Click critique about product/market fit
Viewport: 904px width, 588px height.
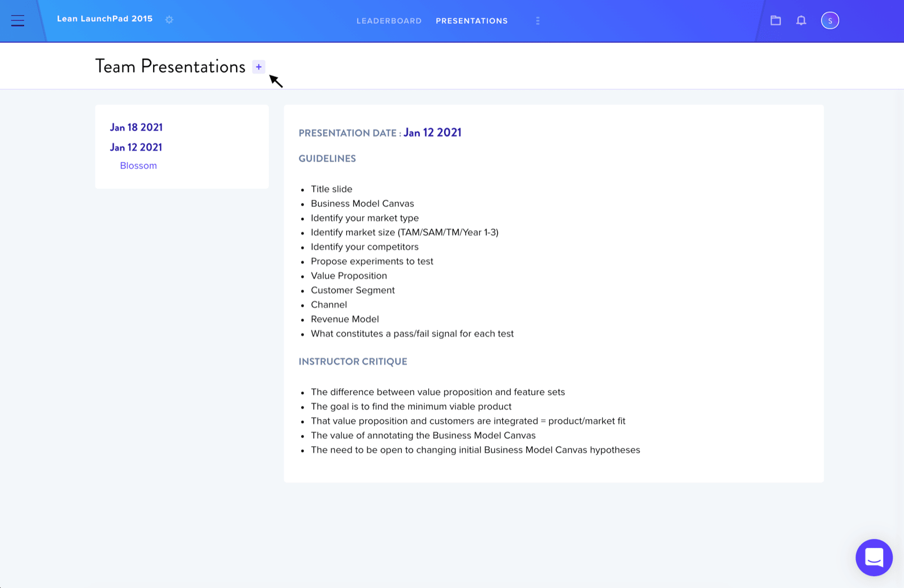point(468,421)
